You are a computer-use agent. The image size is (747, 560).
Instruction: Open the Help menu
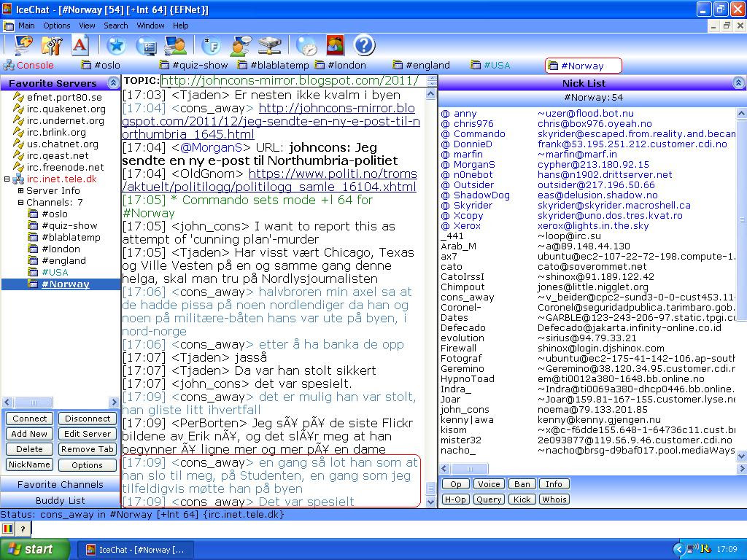tap(181, 26)
